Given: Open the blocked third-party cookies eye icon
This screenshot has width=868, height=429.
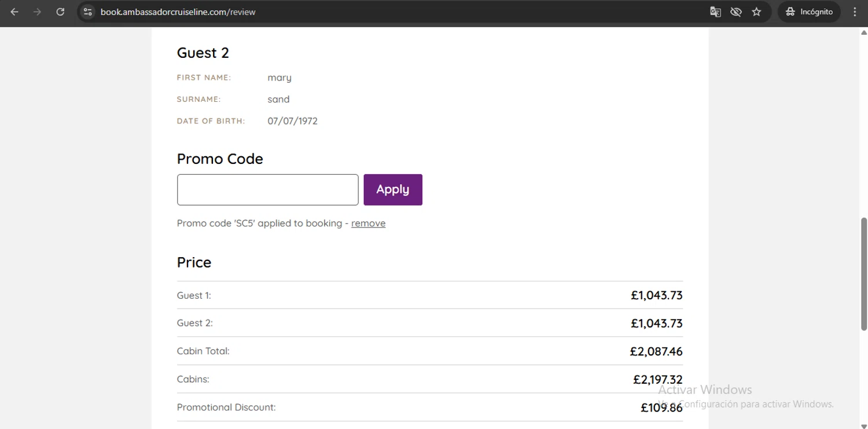Looking at the screenshot, I should tap(736, 12).
